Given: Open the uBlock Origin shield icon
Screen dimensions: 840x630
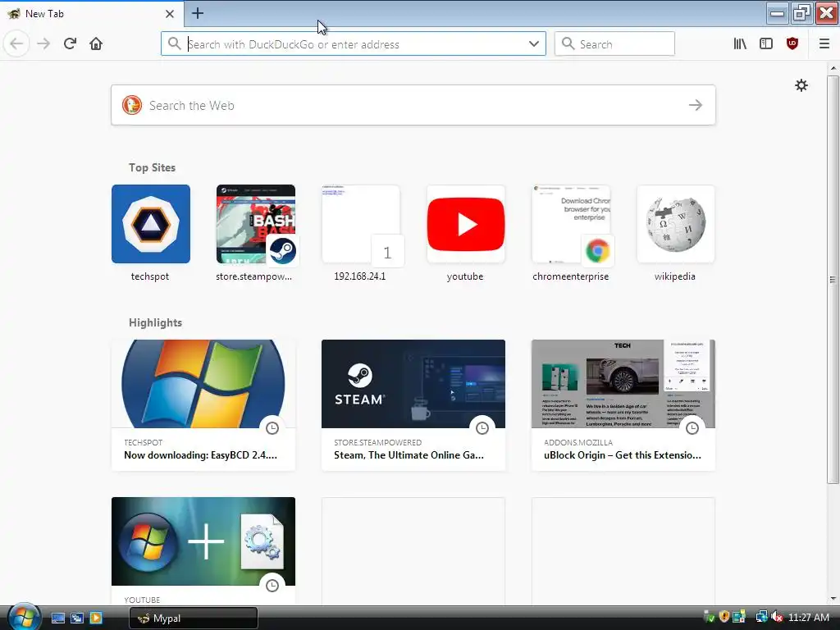Looking at the screenshot, I should point(792,43).
